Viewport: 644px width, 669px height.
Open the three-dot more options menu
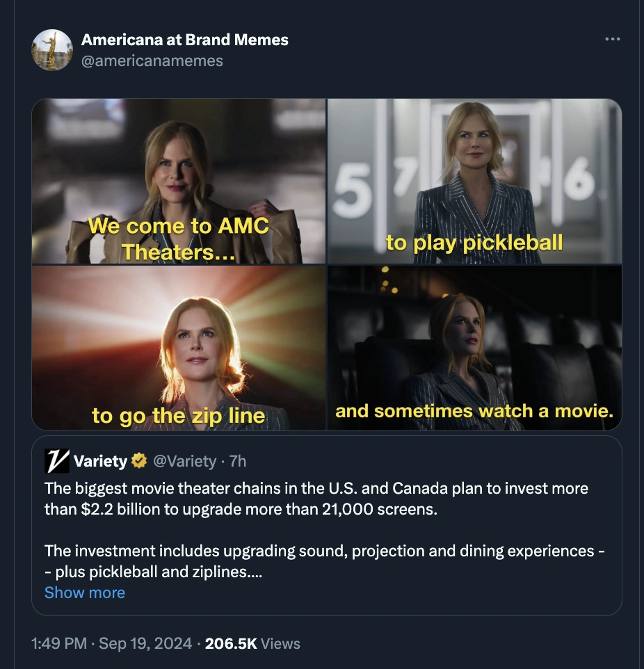click(612, 39)
